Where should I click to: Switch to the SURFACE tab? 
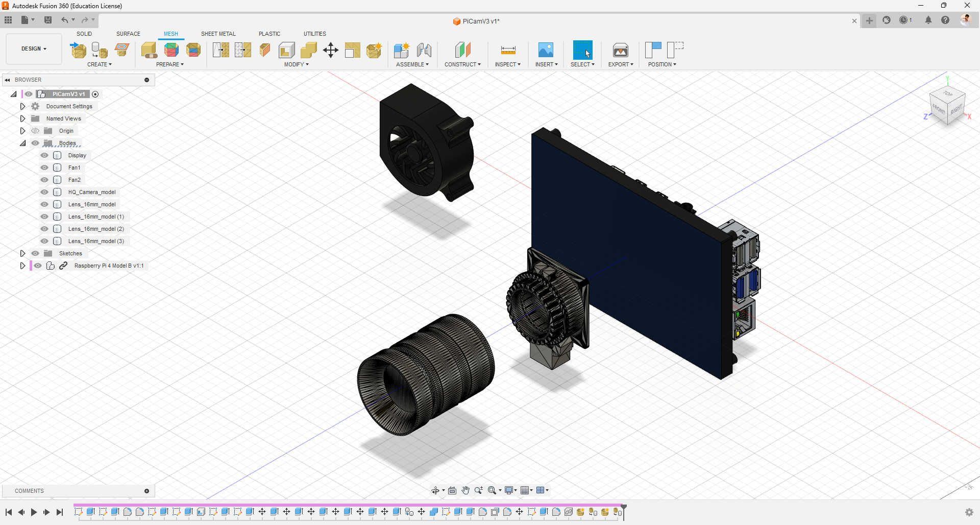click(x=128, y=34)
